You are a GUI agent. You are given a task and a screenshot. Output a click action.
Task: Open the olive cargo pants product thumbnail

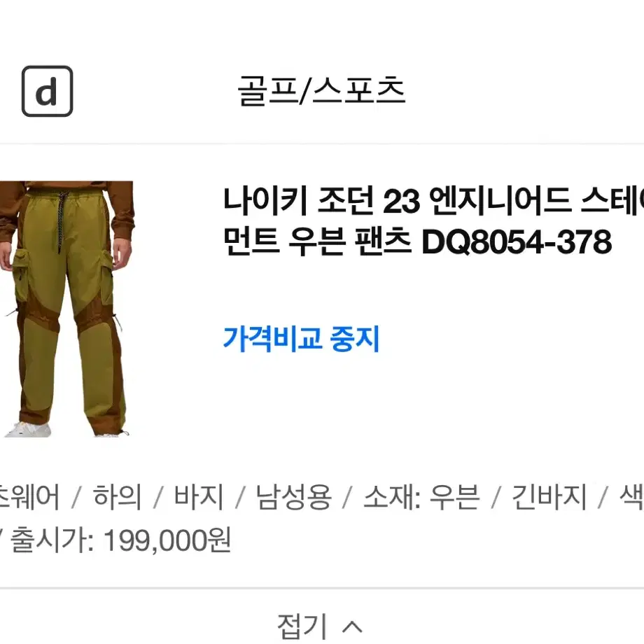(67, 309)
